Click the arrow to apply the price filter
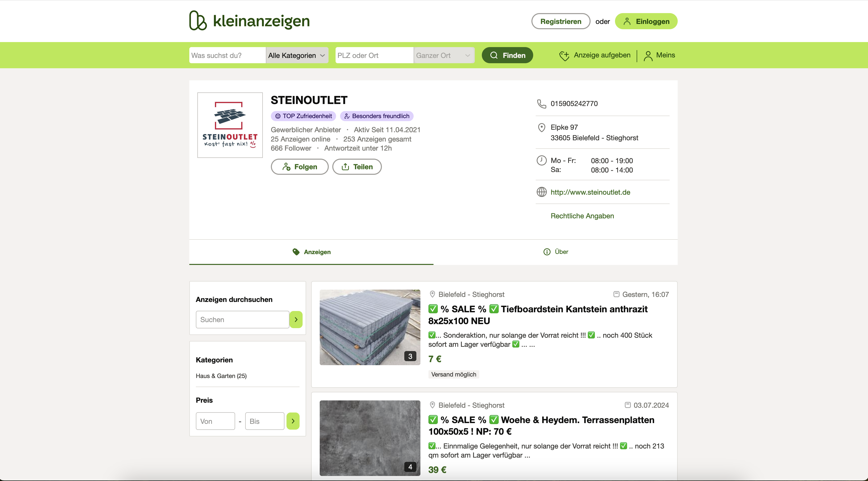The height and width of the screenshot is (481, 868). pyautogui.click(x=293, y=421)
